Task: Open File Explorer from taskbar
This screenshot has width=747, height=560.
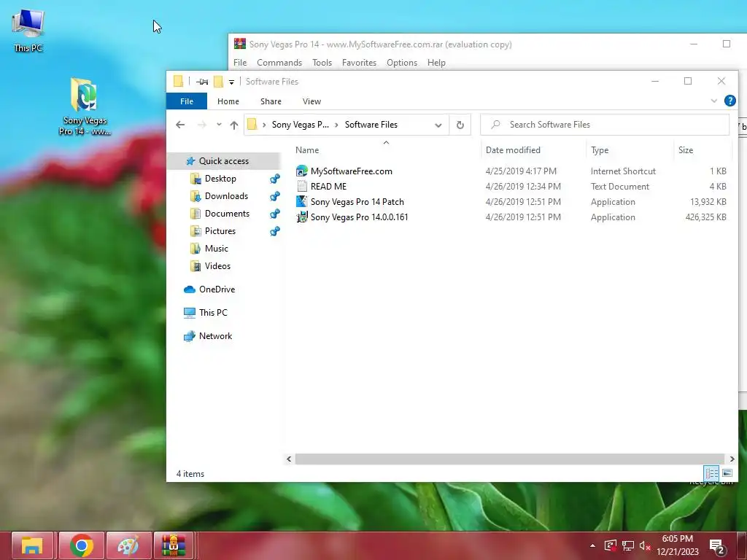Action: click(x=32, y=545)
